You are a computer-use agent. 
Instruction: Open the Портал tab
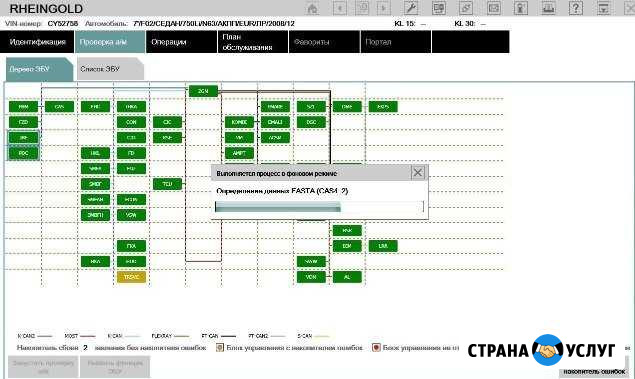396,42
